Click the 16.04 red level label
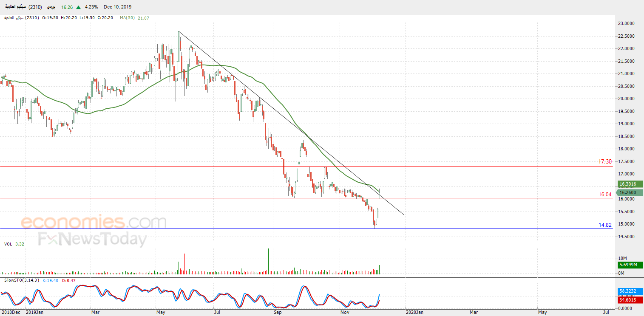 tap(605, 194)
